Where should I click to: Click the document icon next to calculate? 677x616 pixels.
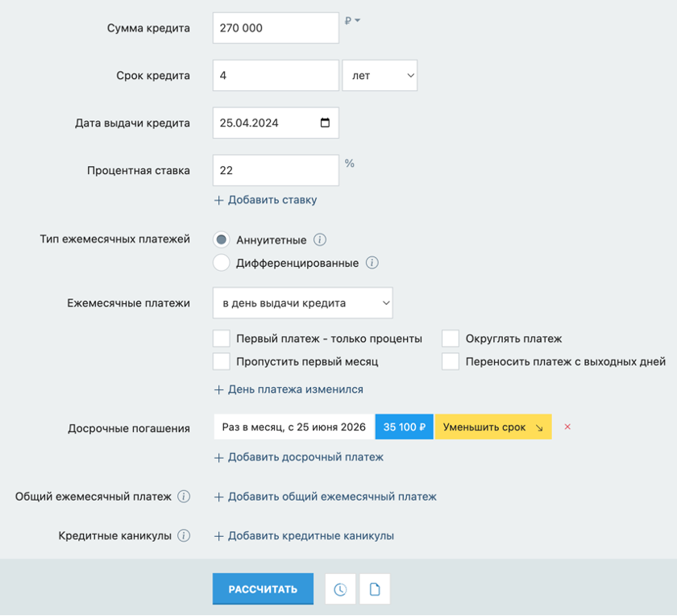point(375,589)
